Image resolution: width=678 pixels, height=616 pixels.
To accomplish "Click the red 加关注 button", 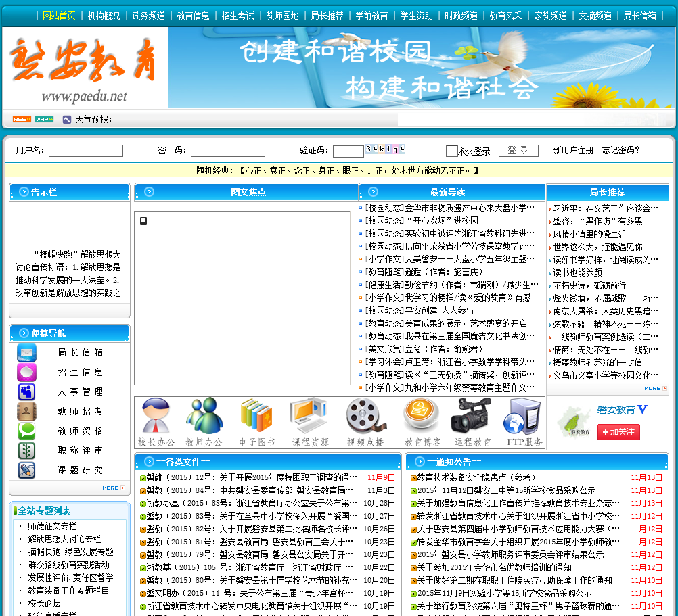I will (618, 432).
